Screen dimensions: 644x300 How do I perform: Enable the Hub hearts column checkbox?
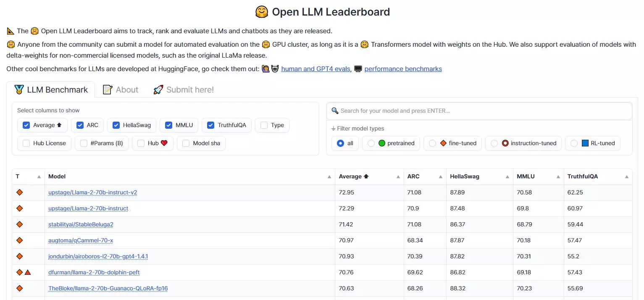pyautogui.click(x=141, y=143)
